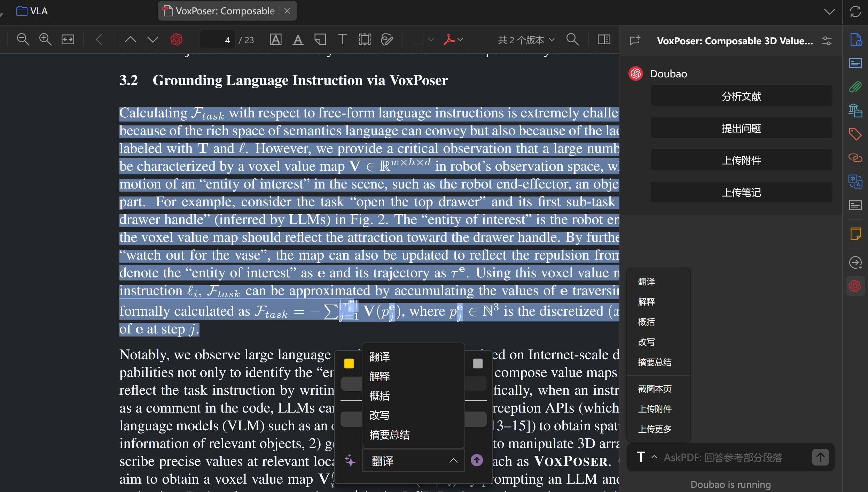This screenshot has width=868, height=492.
Task: Click the zoom in magnifier icon
Action: click(x=45, y=39)
